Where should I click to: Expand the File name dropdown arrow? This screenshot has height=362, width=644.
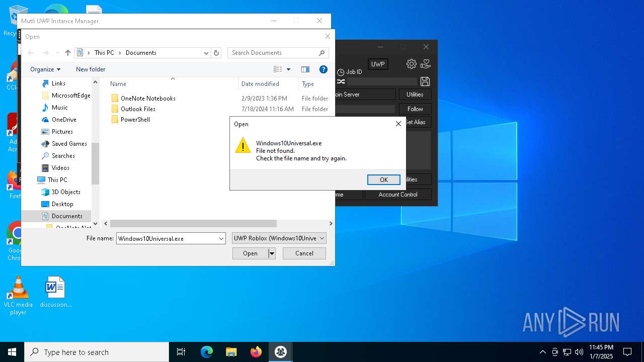click(221, 238)
